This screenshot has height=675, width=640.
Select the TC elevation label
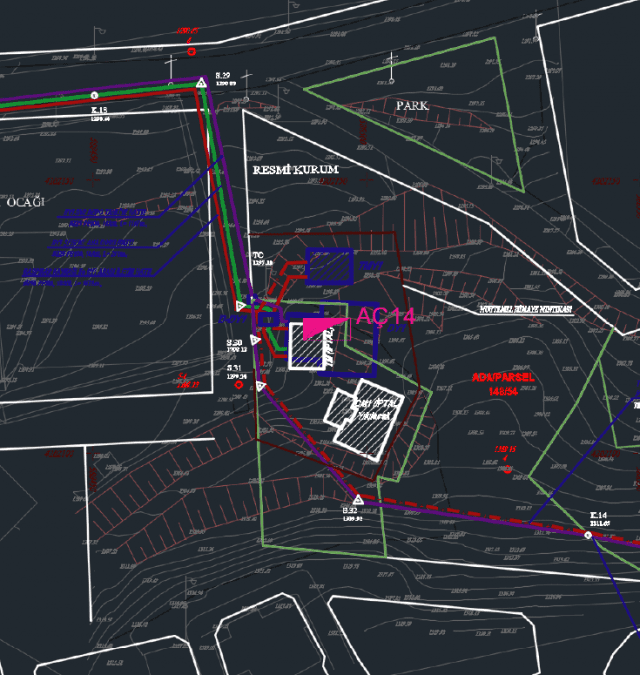pyautogui.click(x=258, y=255)
